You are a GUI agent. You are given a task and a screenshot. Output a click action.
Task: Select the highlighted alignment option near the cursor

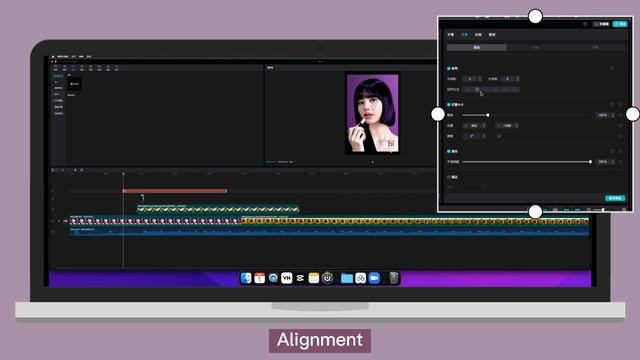pos(477,89)
